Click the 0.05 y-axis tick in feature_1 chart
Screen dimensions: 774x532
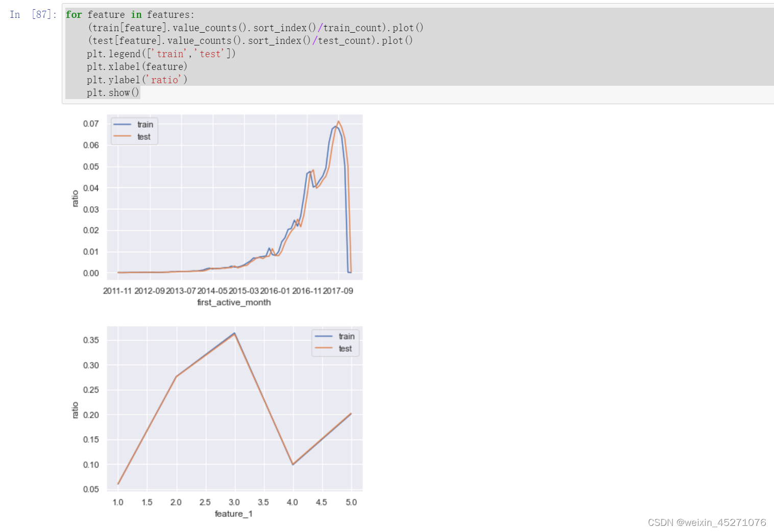[91, 489]
